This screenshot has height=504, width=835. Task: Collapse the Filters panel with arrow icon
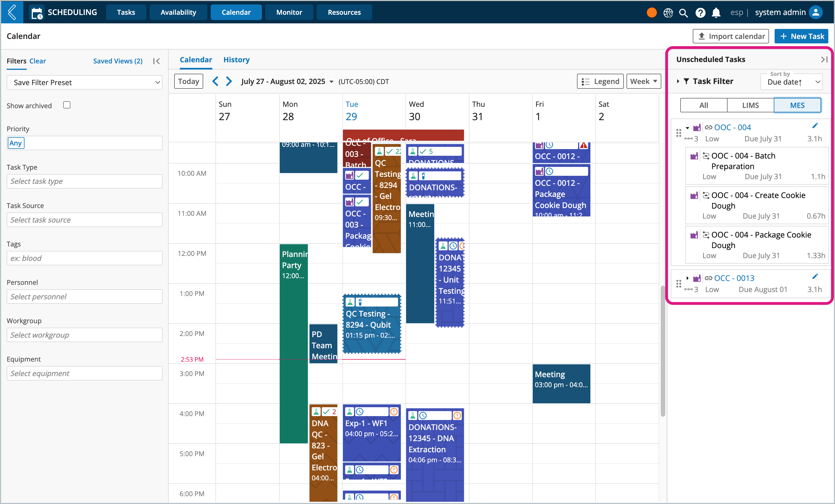click(156, 61)
